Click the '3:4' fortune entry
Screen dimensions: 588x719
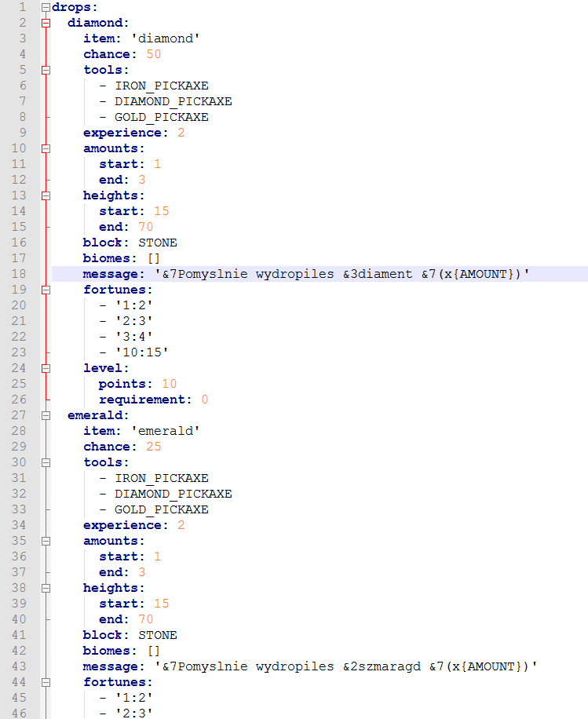134,337
